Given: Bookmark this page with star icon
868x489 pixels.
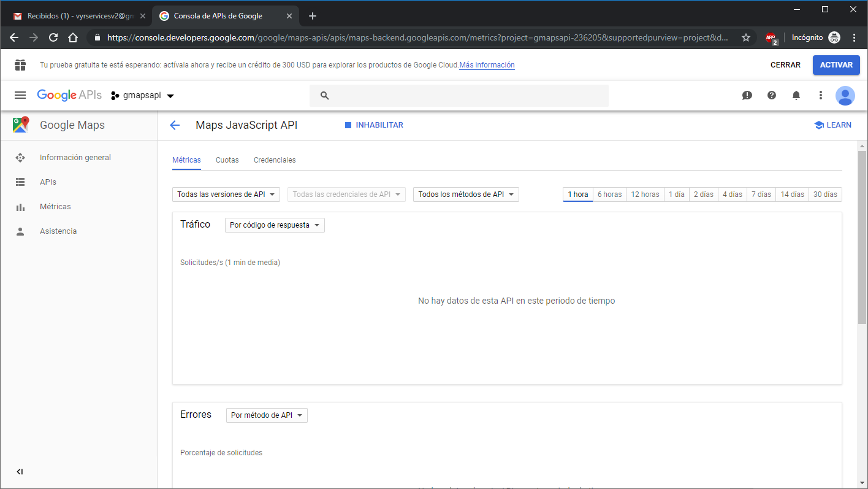Looking at the screenshot, I should point(746,37).
